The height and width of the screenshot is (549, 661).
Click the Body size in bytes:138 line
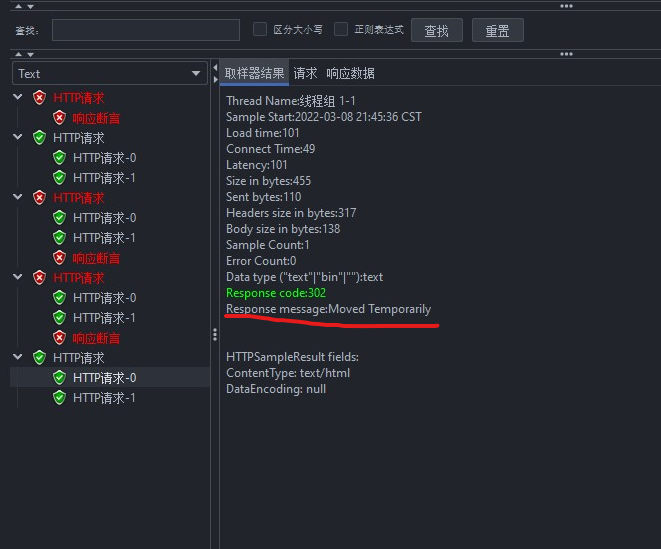[x=283, y=229]
